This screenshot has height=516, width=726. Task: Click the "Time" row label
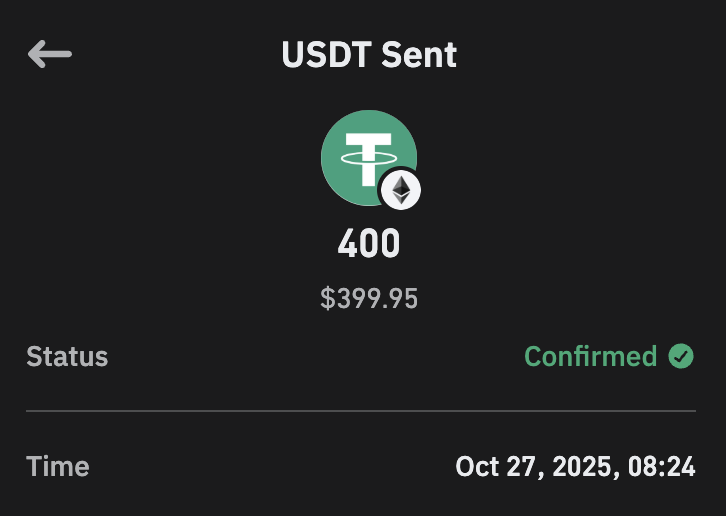click(x=58, y=466)
